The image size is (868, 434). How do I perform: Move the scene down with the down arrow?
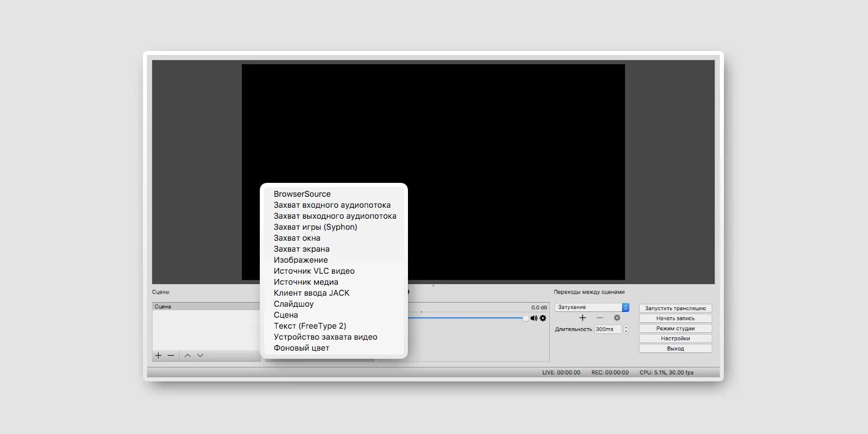click(x=200, y=355)
